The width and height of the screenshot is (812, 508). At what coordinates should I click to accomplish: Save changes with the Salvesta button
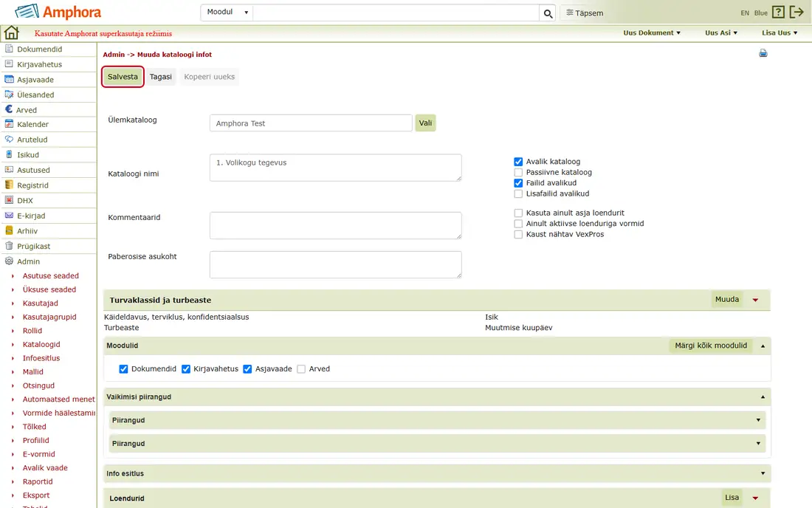click(123, 77)
